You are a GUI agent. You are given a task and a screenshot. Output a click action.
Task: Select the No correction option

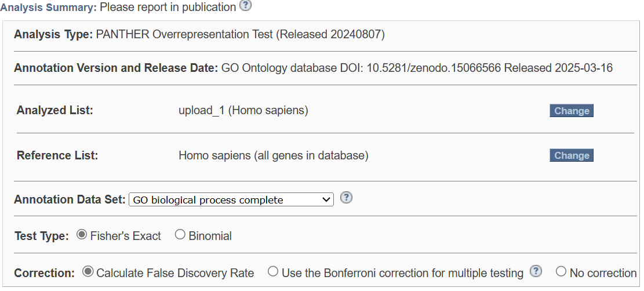pos(561,272)
